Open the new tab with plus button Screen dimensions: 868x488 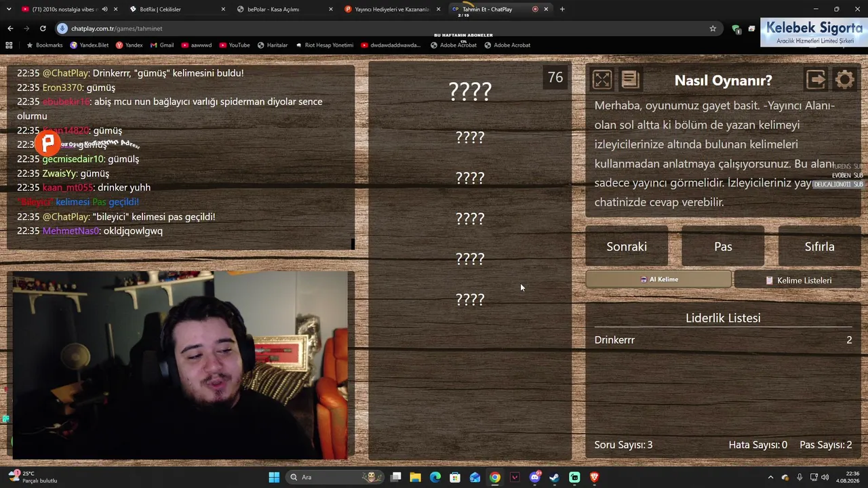point(562,9)
